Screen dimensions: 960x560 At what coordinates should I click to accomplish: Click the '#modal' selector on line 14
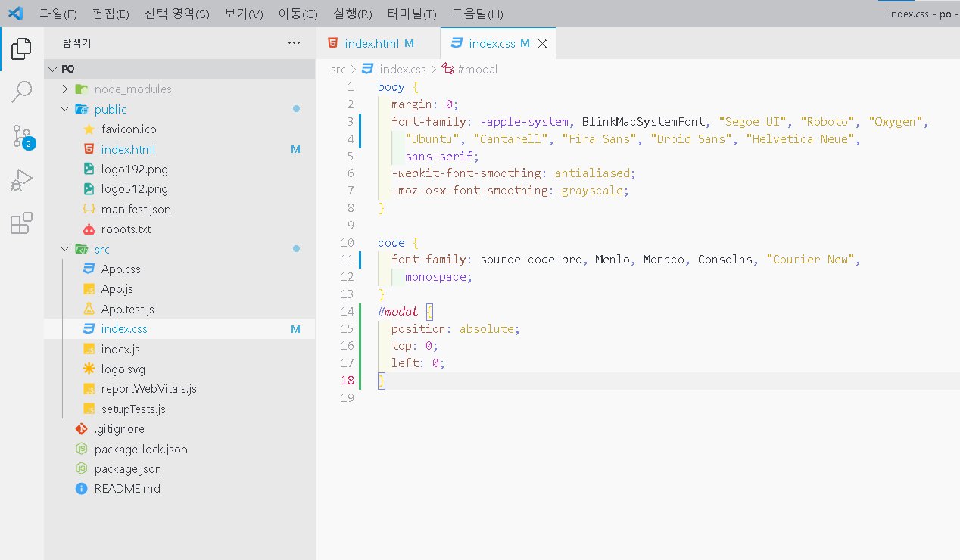point(397,312)
